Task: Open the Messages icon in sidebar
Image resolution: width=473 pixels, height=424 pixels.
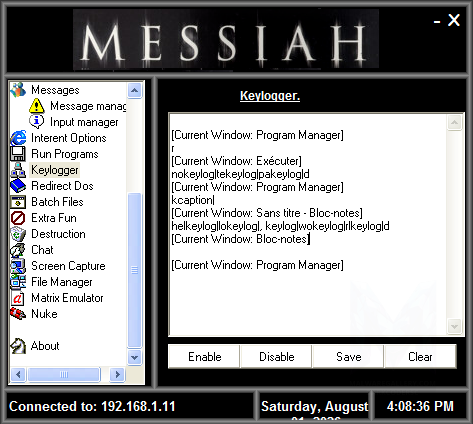Action: tap(18, 90)
